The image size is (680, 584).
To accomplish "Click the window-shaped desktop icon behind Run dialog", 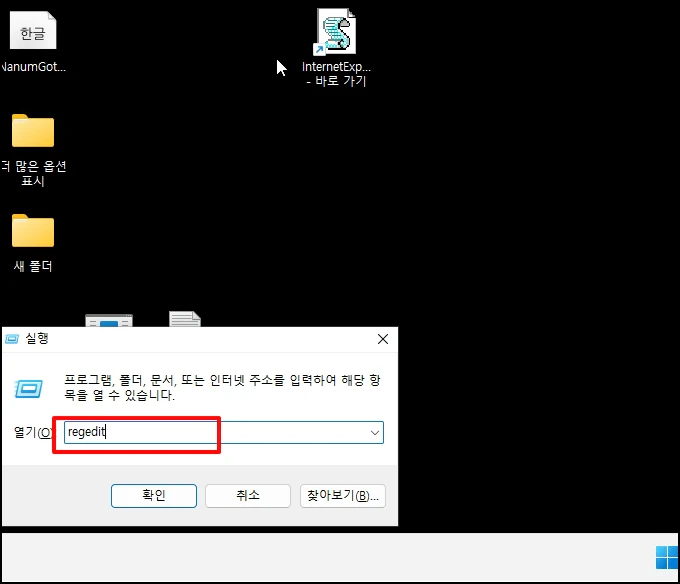I will click(x=109, y=320).
